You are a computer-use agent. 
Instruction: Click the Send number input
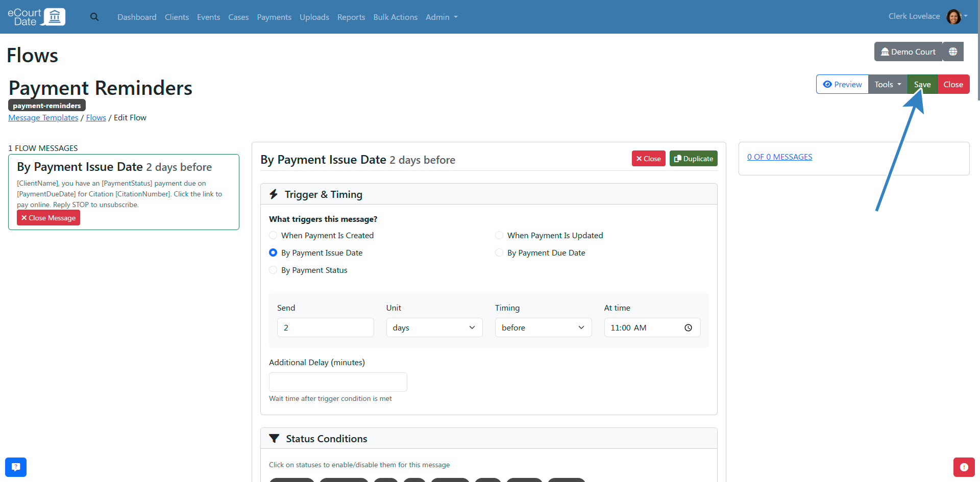click(x=325, y=327)
